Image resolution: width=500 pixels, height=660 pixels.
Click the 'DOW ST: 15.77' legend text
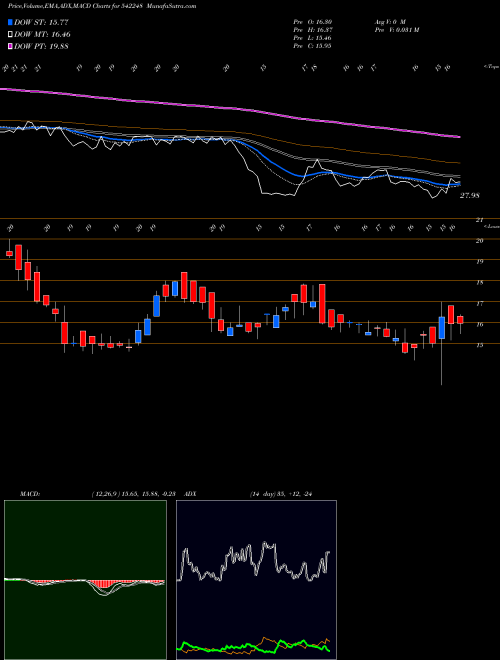pos(42,22)
